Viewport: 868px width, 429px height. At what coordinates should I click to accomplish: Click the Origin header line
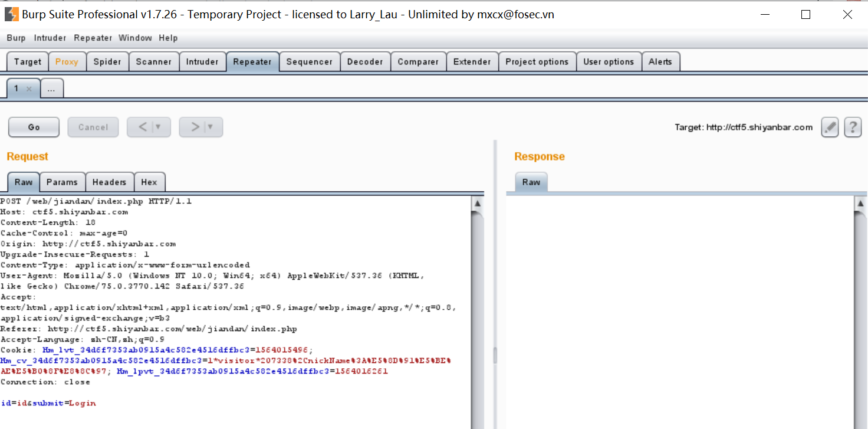pos(88,244)
